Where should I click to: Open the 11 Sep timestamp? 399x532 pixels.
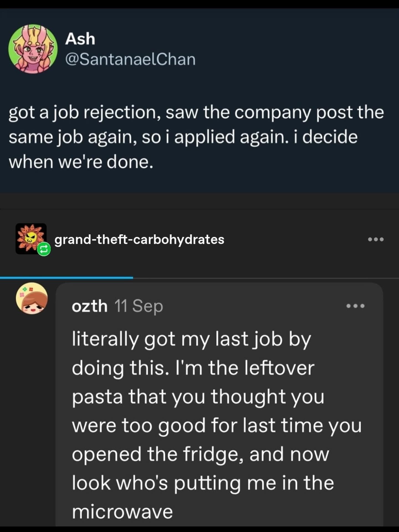click(x=139, y=306)
